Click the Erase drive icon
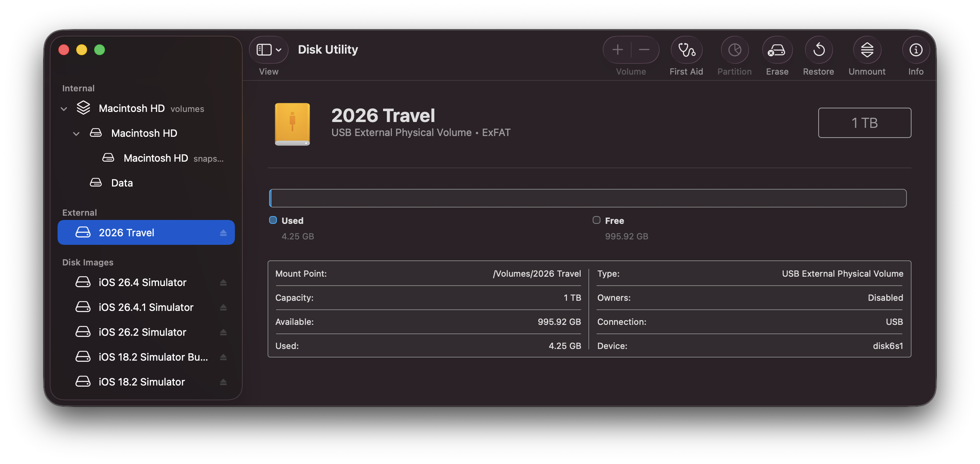This screenshot has width=980, height=464. pos(777,50)
